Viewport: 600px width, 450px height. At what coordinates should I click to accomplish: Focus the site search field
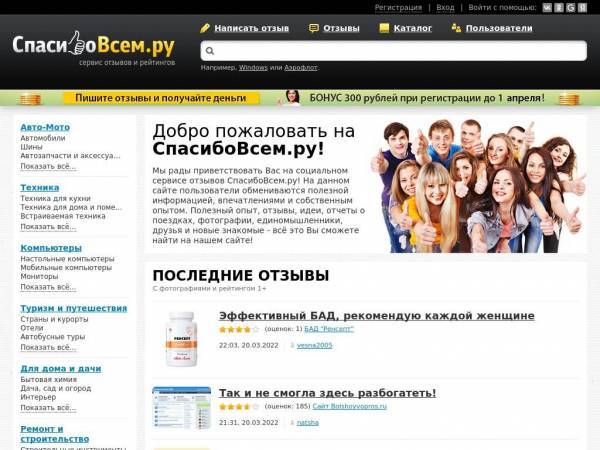tap(393, 51)
